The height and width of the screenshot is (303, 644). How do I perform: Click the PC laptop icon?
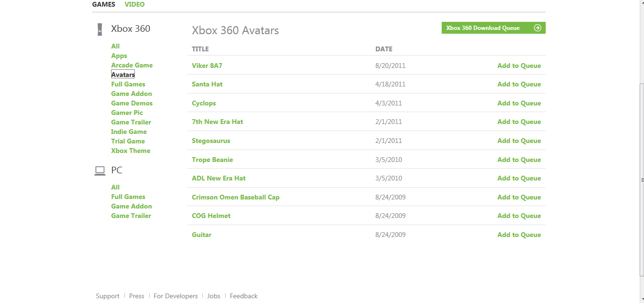point(100,171)
